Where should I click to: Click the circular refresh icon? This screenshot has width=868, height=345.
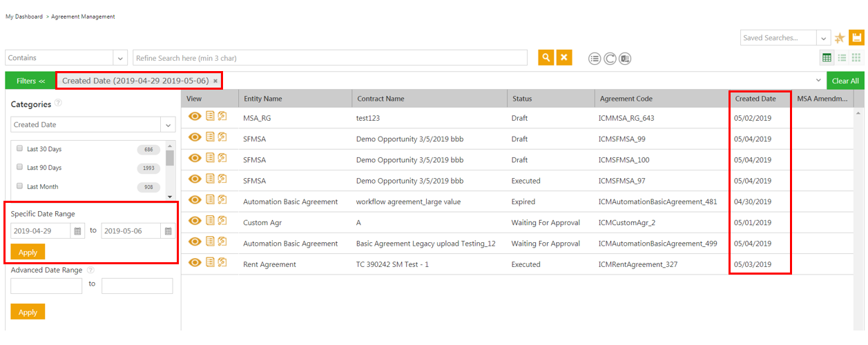(x=610, y=59)
